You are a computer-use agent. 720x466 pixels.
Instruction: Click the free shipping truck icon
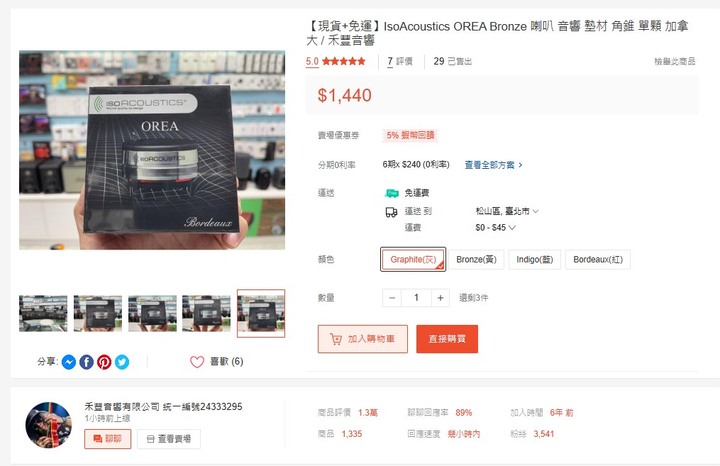pos(392,193)
